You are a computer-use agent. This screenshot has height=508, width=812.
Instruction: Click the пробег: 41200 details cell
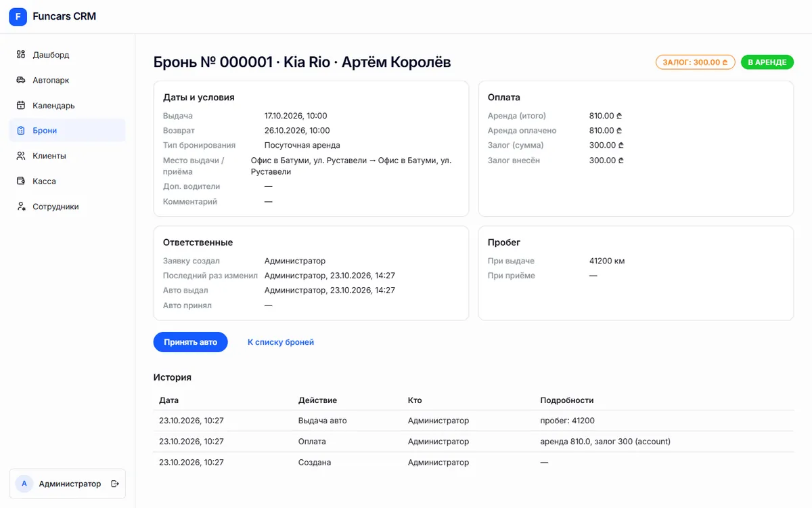tap(568, 421)
